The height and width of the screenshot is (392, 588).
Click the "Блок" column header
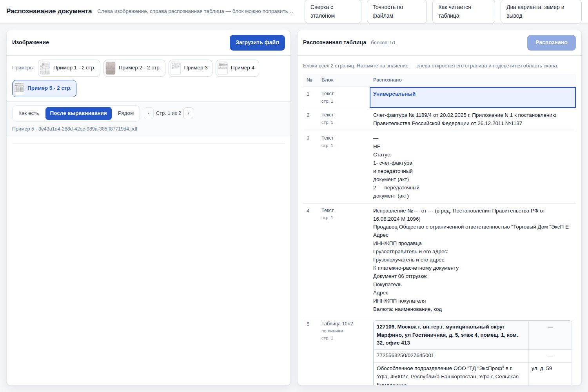point(327,80)
